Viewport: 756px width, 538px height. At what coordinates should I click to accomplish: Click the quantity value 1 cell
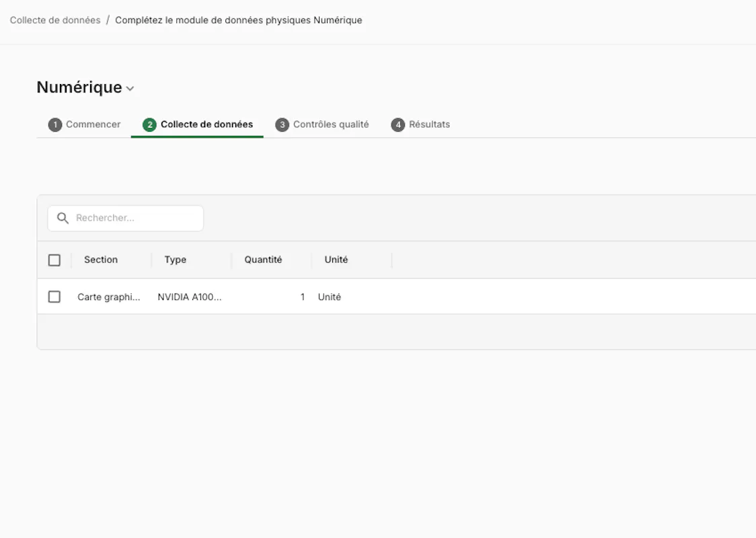tap(302, 297)
